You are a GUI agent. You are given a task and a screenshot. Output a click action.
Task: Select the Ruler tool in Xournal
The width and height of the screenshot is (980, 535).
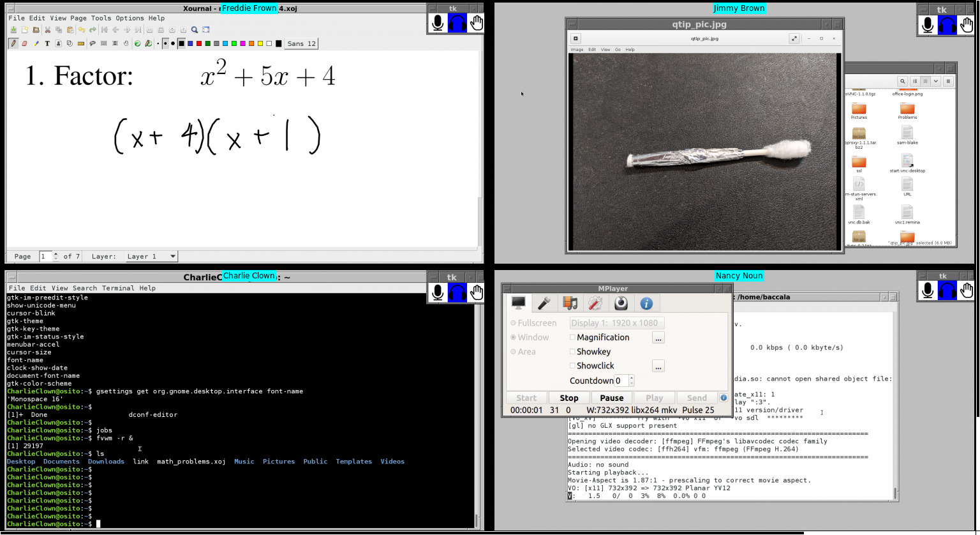tap(80, 43)
